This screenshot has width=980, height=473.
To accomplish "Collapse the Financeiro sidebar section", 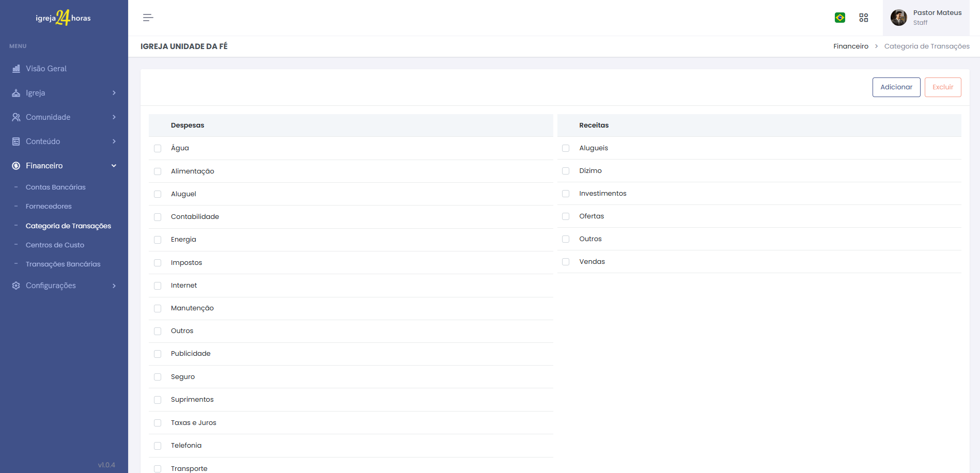I will (x=114, y=166).
